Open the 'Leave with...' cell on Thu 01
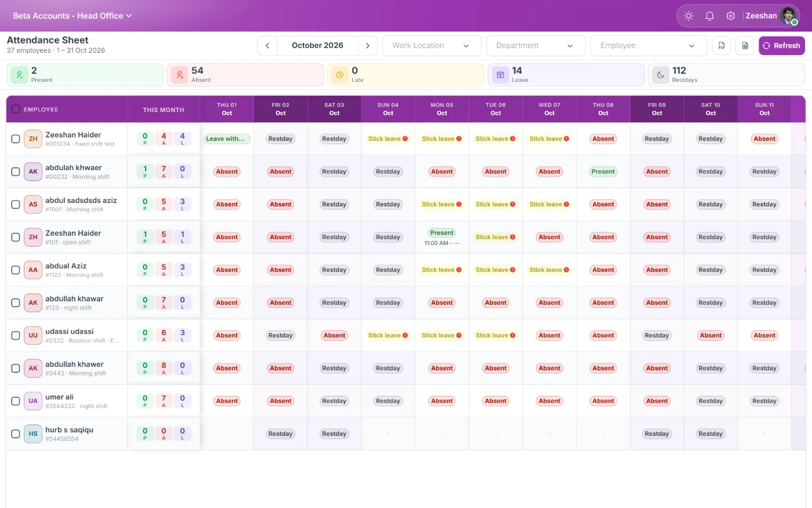 [x=227, y=139]
